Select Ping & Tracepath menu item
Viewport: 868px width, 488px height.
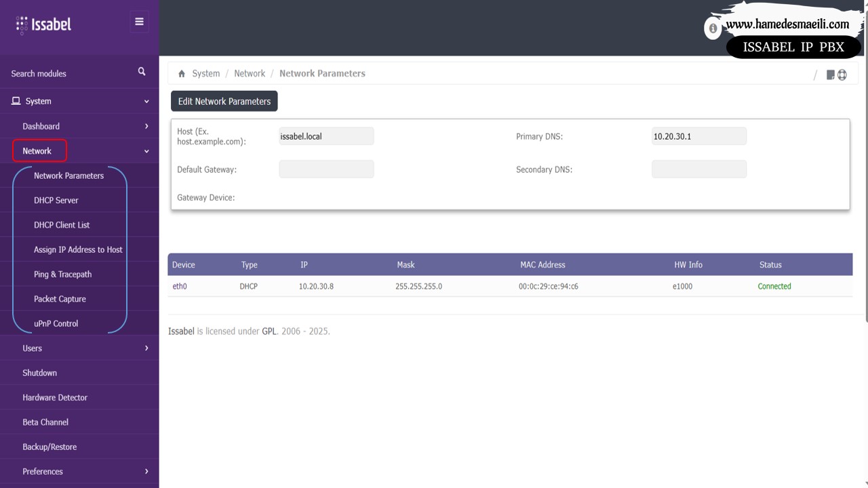(62, 274)
